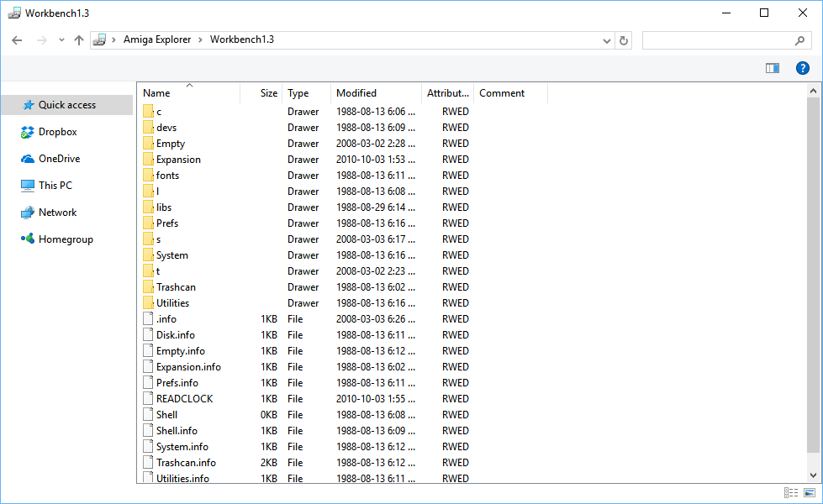Refresh the Workbench1.3 folder view
This screenshot has width=823, height=504.
(x=624, y=40)
